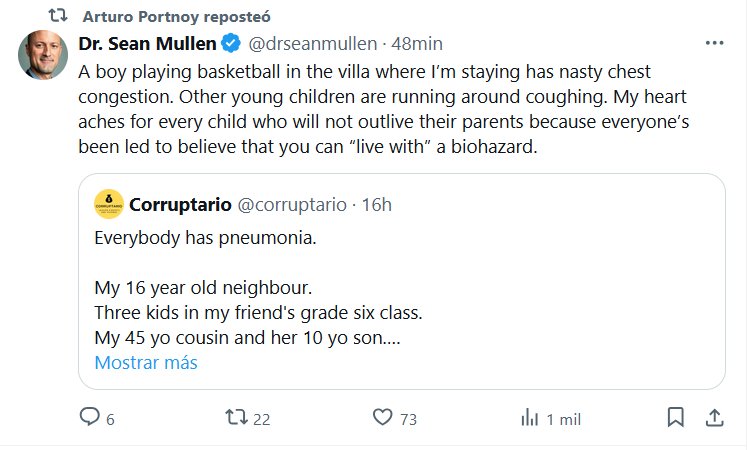Click the small repost icon beside Arturo Portnoy
This screenshot has width=748, height=450.
(59, 17)
